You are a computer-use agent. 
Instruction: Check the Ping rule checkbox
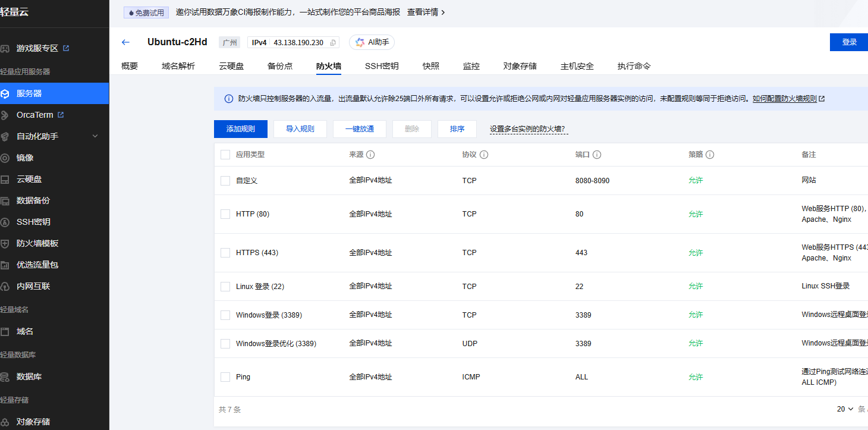225,376
